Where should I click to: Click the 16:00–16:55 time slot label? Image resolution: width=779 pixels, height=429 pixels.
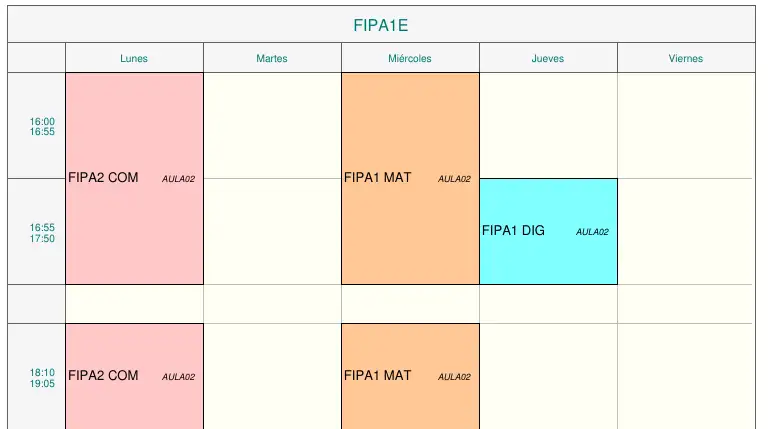point(42,127)
